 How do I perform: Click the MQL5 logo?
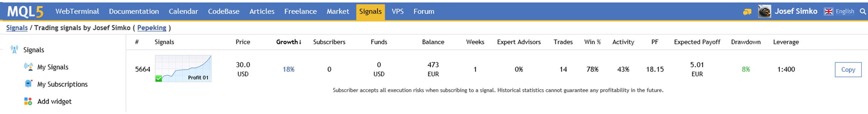(x=25, y=12)
